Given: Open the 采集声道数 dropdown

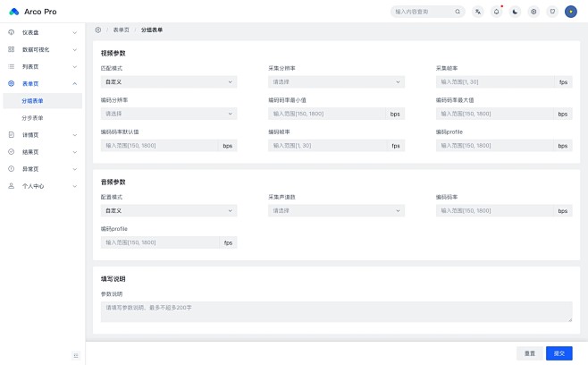Looking at the screenshot, I should click(336, 210).
